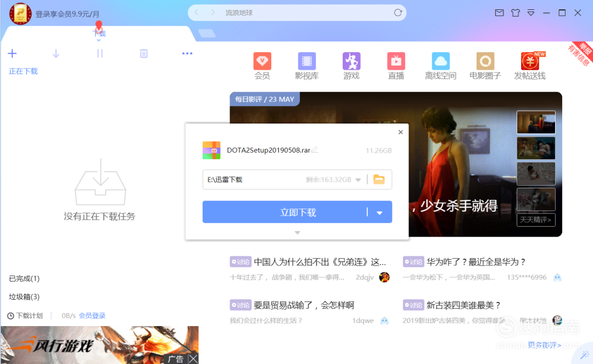The width and height of the screenshot is (593, 364).
Task: Open the 电影圈子 icon
Action: click(x=485, y=66)
